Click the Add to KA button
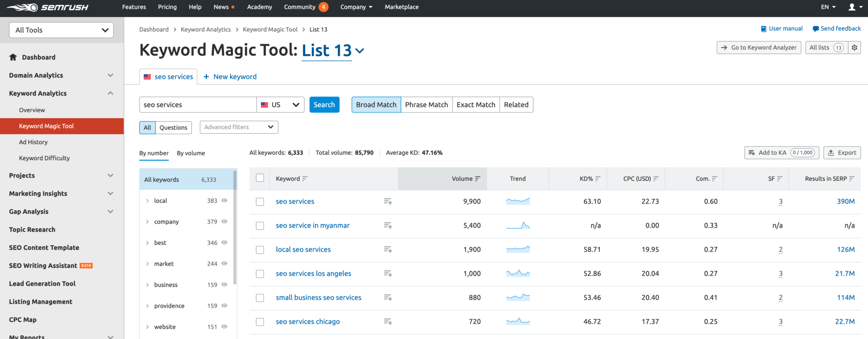The height and width of the screenshot is (339, 868). (782, 153)
